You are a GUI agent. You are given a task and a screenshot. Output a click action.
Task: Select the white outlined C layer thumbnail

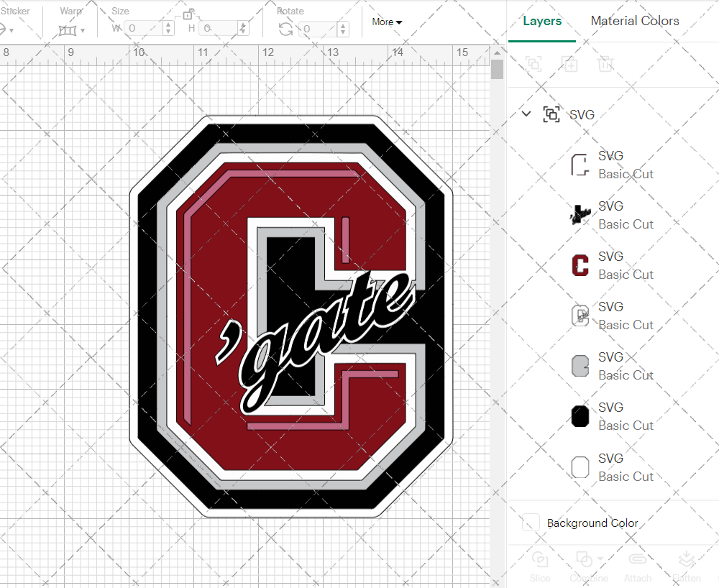[x=580, y=316]
